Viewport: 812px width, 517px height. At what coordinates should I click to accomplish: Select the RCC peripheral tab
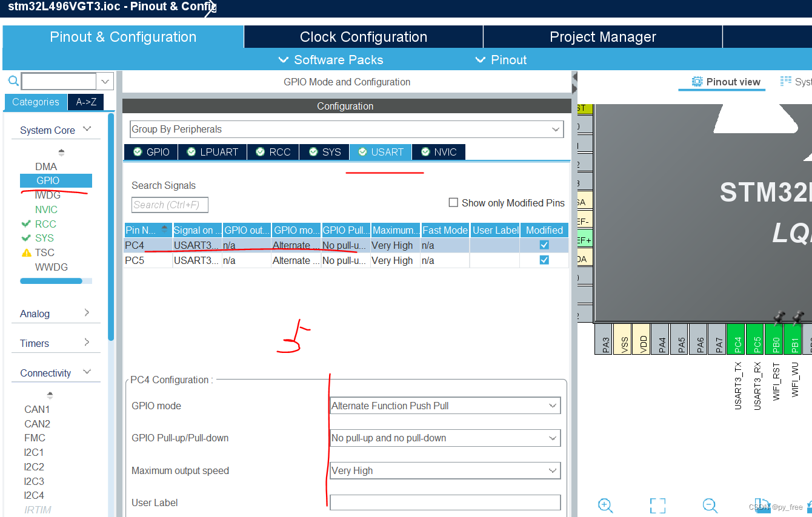(x=273, y=152)
